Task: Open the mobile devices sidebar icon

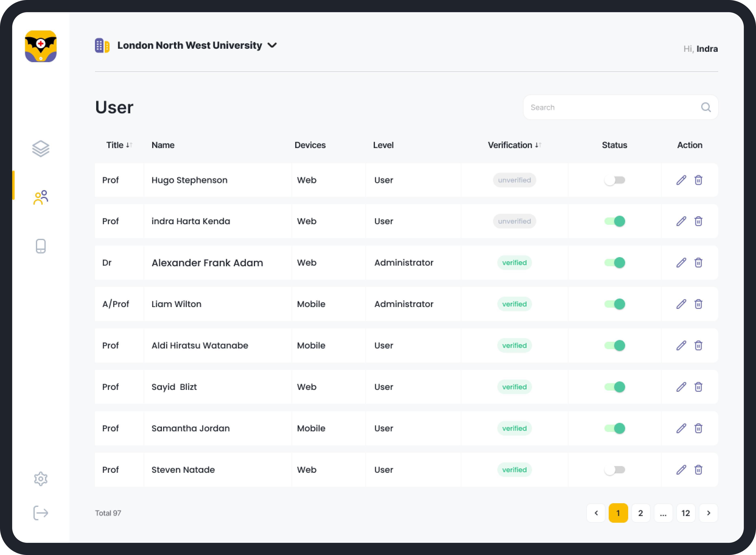Action: [x=41, y=246]
